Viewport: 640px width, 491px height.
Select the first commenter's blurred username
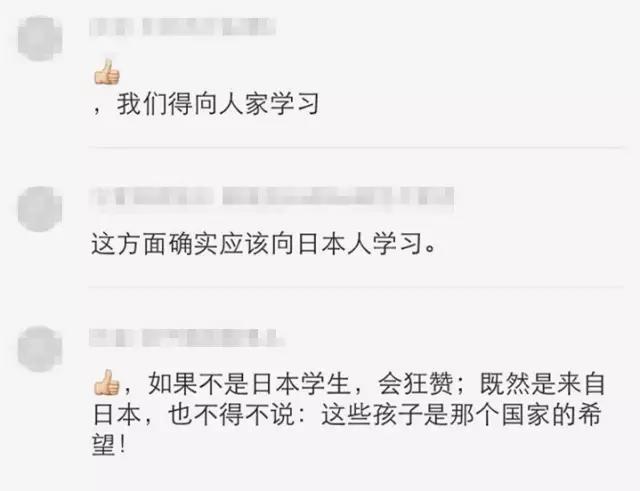(x=182, y=27)
